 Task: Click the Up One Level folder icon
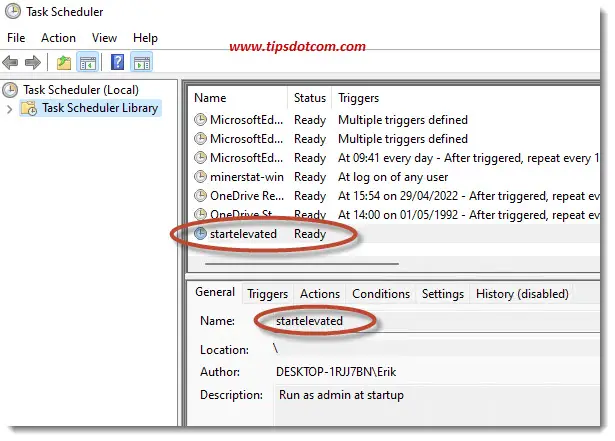coord(64,62)
